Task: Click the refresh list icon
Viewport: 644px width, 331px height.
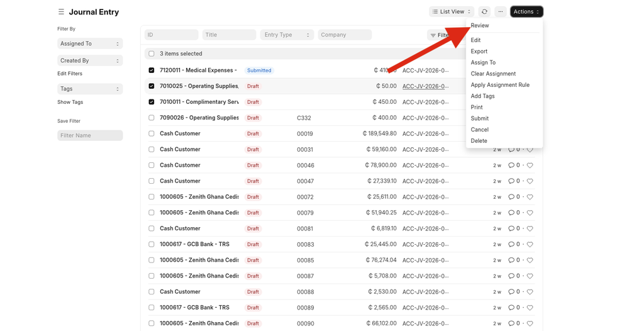Action: [x=484, y=12]
